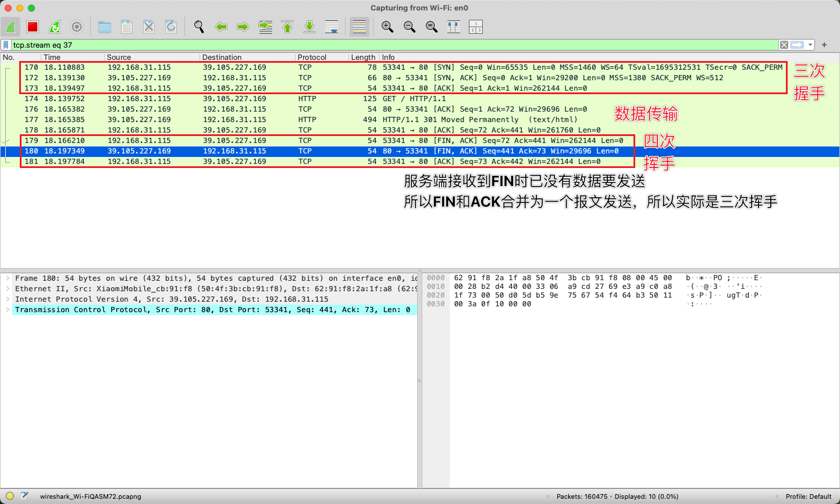The width and height of the screenshot is (840, 504).
Task: Expand Internet Protocol Version 4 row
Action: click(7, 299)
